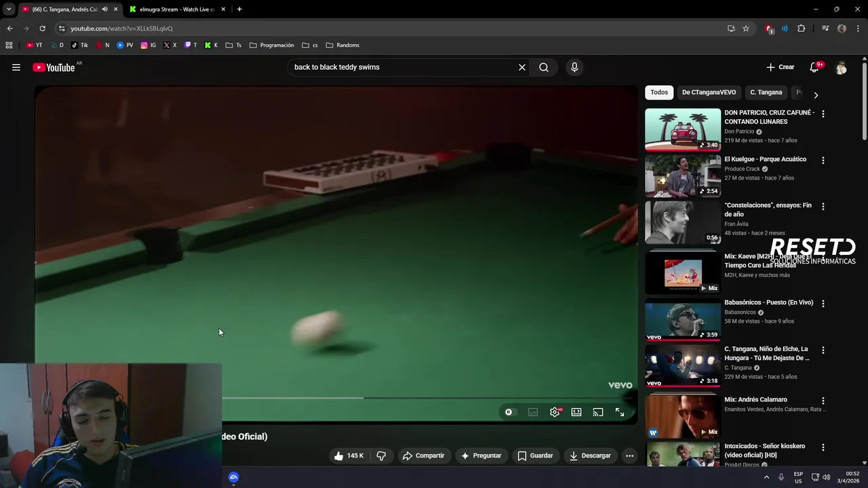Open the Chrome extensions puzzle icon

point(802,28)
